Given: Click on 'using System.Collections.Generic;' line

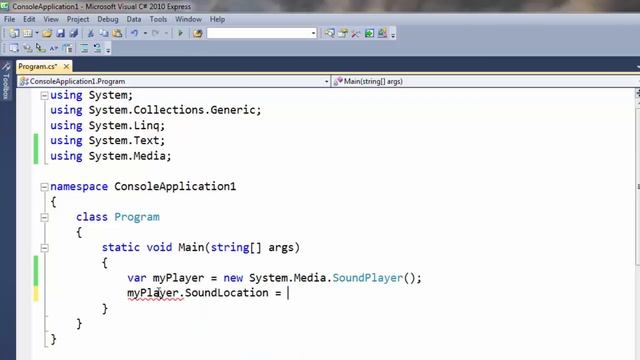Looking at the screenshot, I should pyautogui.click(x=156, y=110).
